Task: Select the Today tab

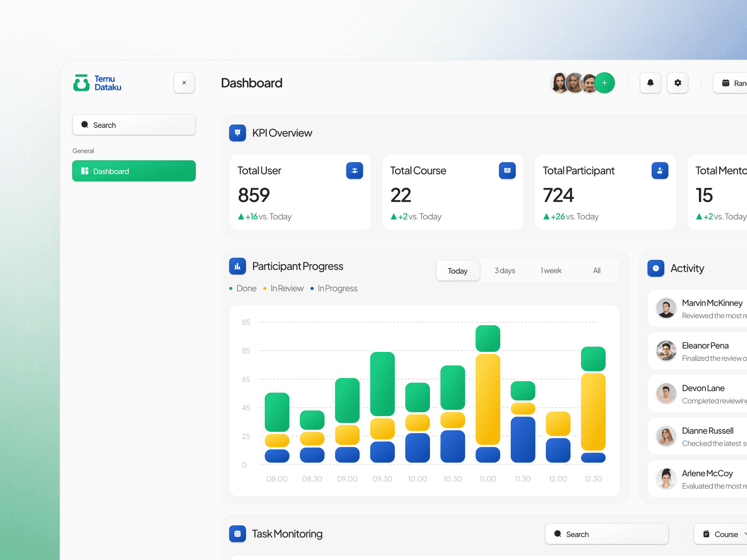Action: 458,271
